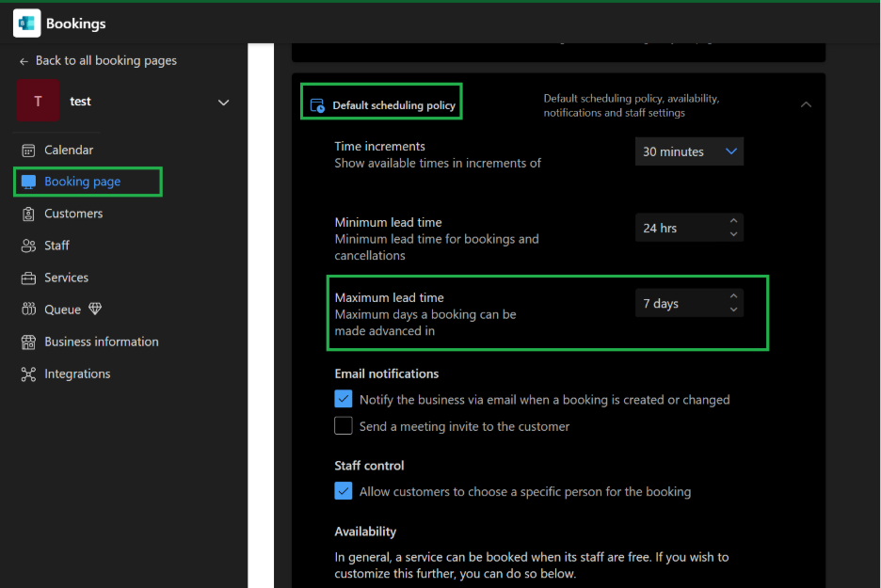Open Business information in the sidebar

tap(101, 342)
